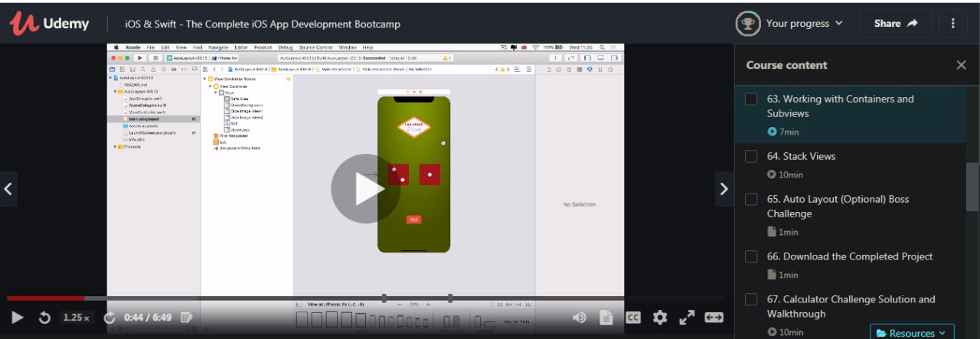Enter fullscreen mode
Viewport: 980px width, 339px height.
click(687, 318)
